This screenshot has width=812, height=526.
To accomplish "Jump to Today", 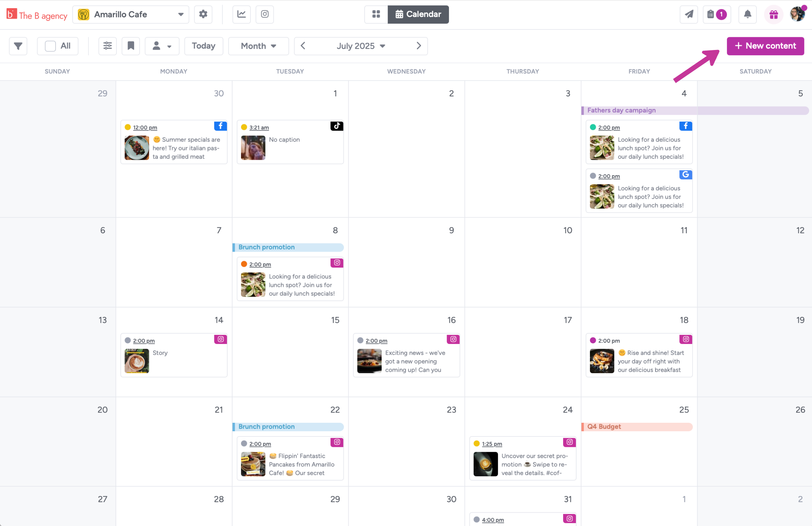I will 203,46.
